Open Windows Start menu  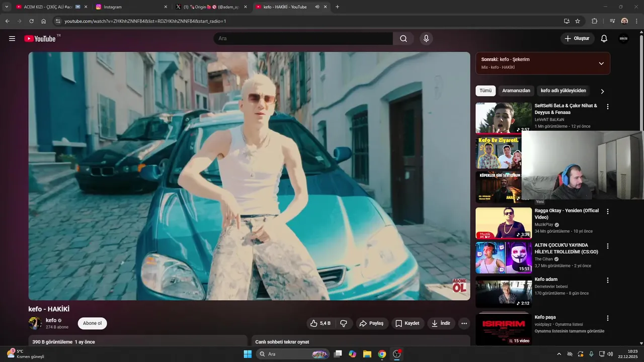click(x=248, y=354)
